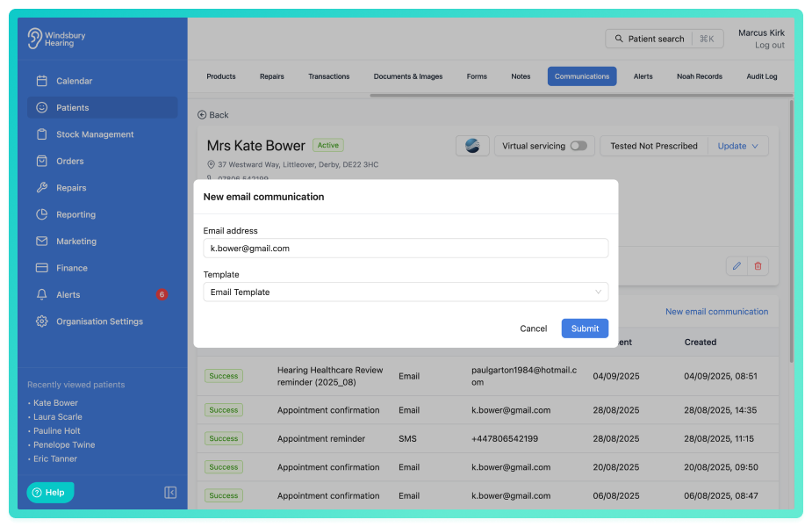The image size is (812, 527).
Task: Select the Repairs wrench icon in sidebar
Action: click(x=42, y=188)
